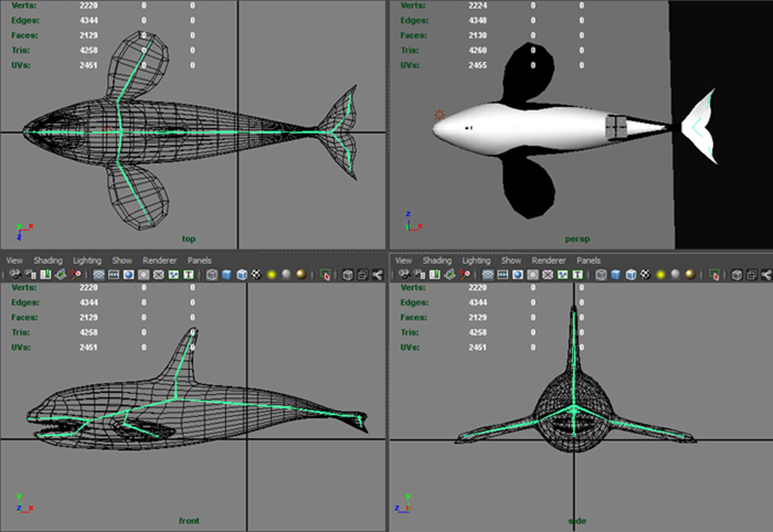Click Verts value 2224 in persp panel
The image size is (773, 532).
478,6
